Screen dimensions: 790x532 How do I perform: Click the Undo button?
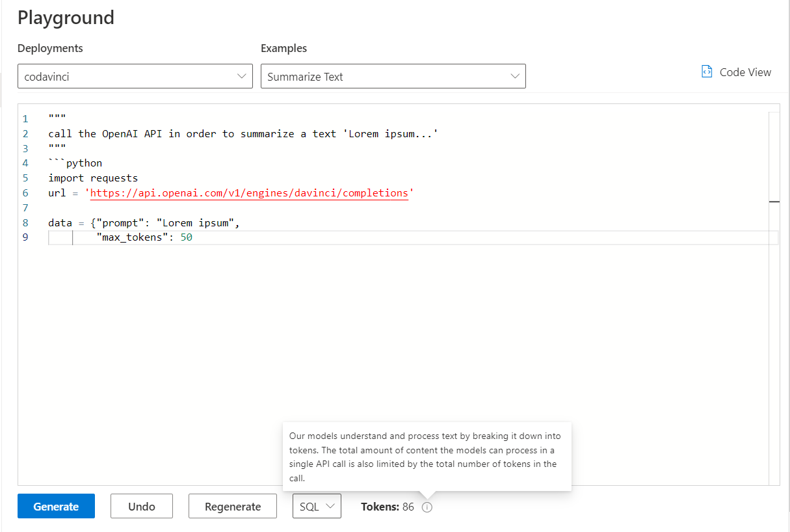click(x=141, y=505)
